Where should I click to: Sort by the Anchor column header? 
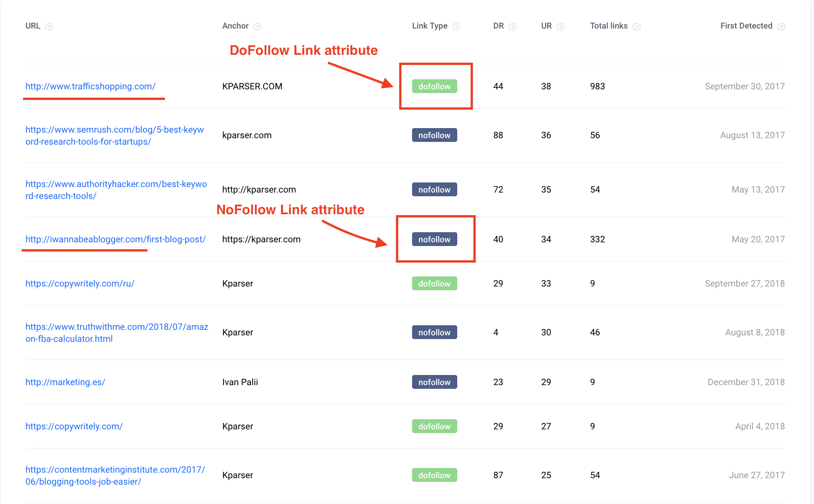coord(235,26)
